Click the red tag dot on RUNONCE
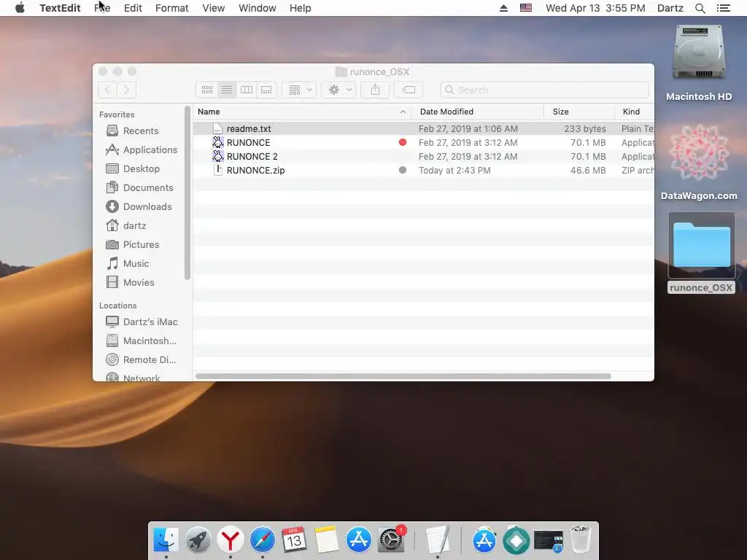Screen dimensions: 747x560 (x=403, y=142)
